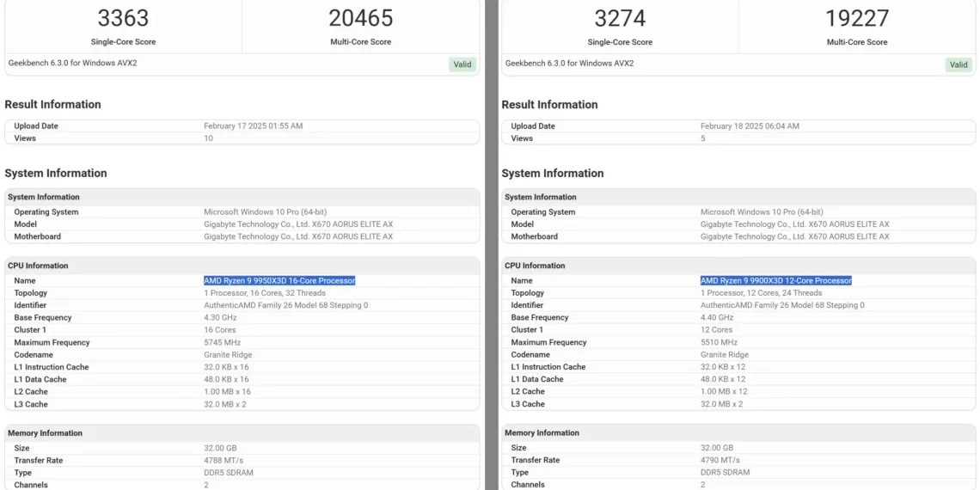
Task: Click the 20465 multi-core score
Action: [361, 18]
